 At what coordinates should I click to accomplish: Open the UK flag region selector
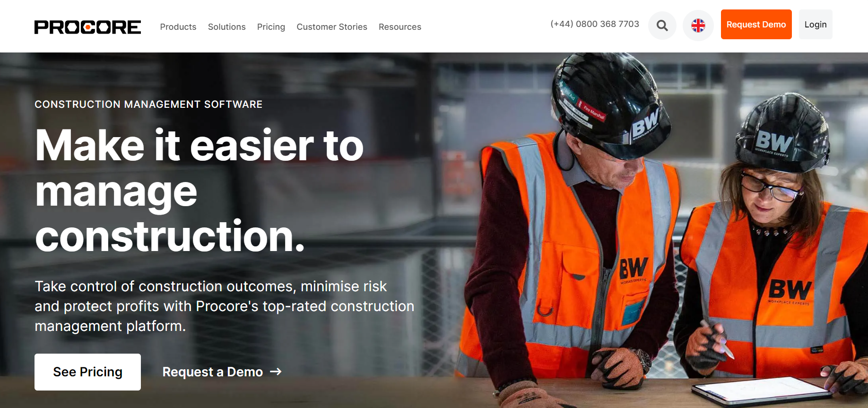click(698, 26)
